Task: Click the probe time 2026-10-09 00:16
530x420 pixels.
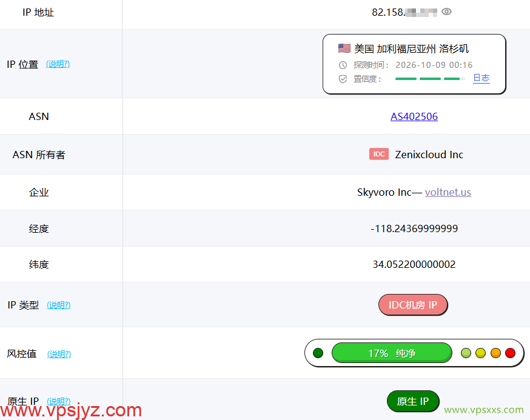Action: click(x=434, y=65)
